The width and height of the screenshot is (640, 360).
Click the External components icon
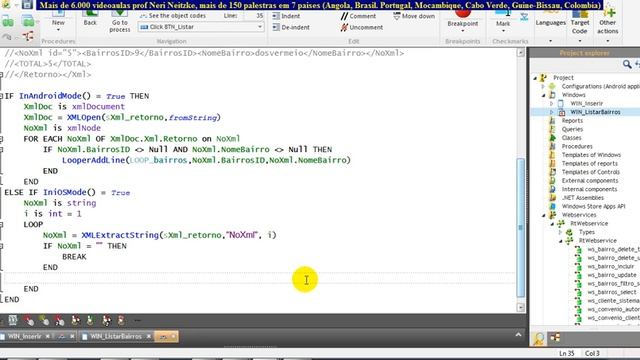(552, 180)
